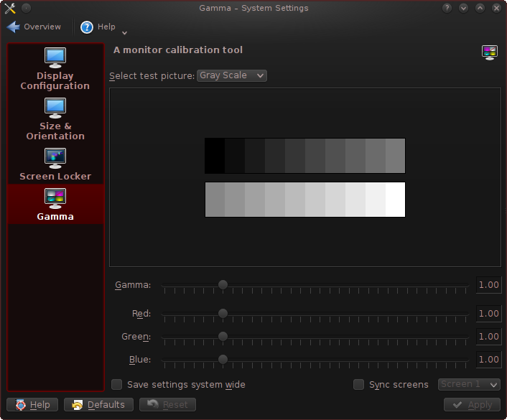
Task: Open the Gray Scale test picture dropdown
Action: pyautogui.click(x=232, y=75)
